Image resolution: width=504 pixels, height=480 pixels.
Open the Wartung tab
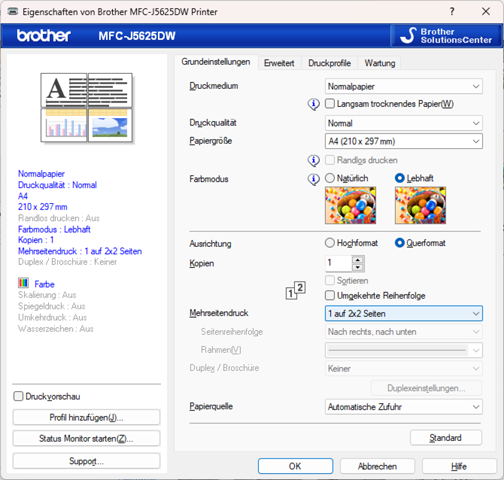[x=380, y=63]
